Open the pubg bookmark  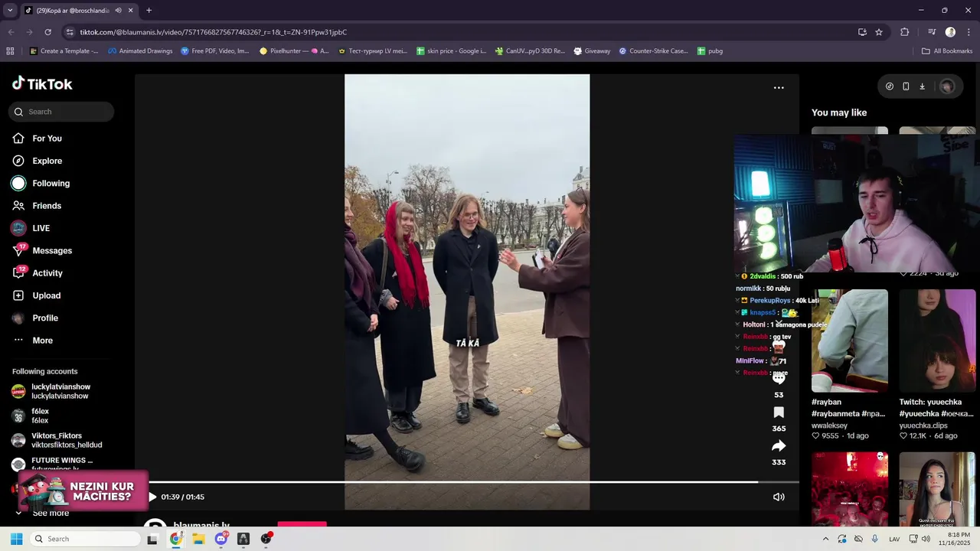pos(710,51)
